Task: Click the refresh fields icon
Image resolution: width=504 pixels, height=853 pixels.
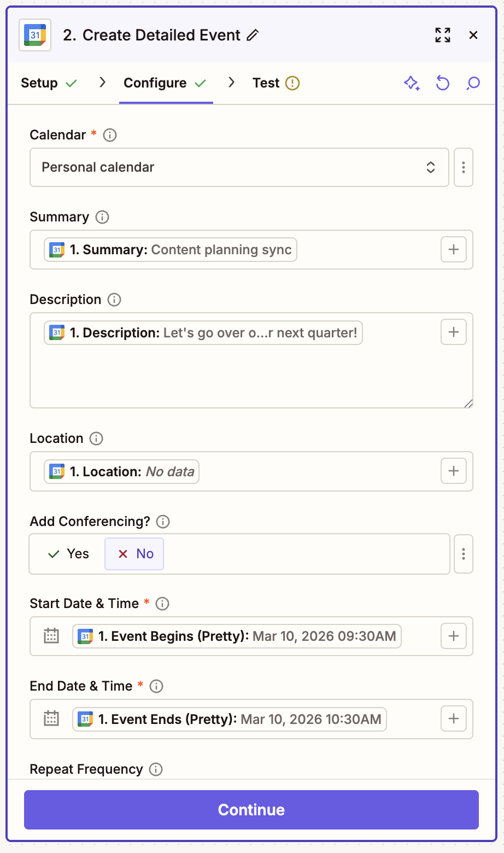Action: click(x=442, y=83)
